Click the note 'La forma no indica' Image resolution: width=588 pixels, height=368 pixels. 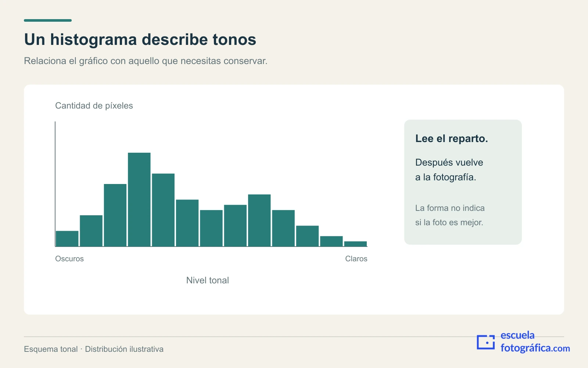coord(450,208)
